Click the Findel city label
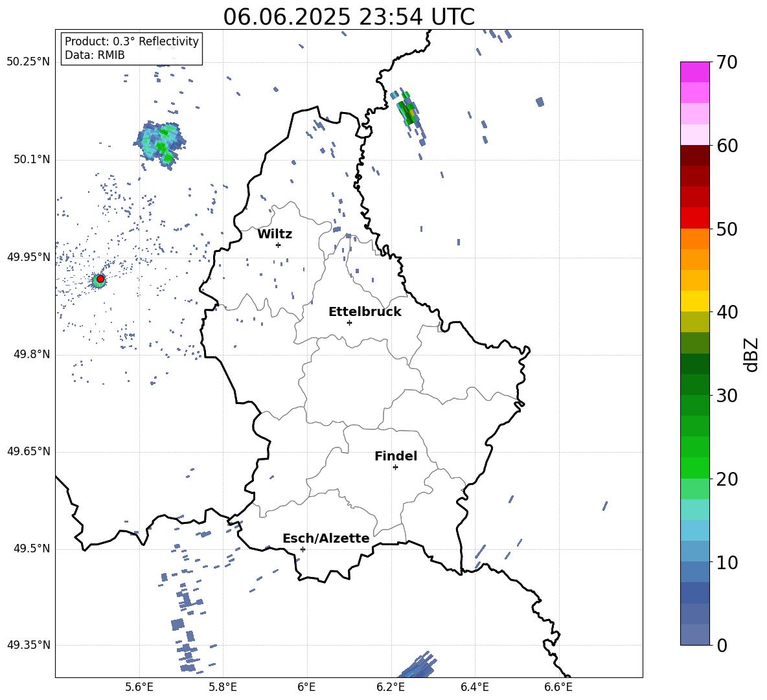 (396, 456)
